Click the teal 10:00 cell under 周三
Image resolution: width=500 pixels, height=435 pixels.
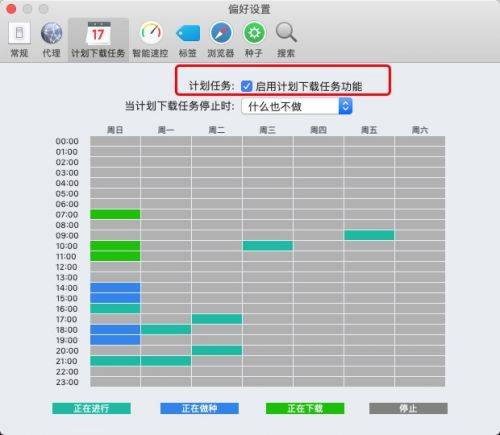pos(268,246)
